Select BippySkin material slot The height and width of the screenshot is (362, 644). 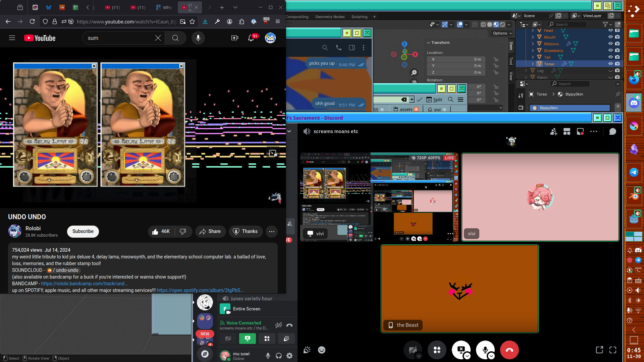click(x=570, y=108)
